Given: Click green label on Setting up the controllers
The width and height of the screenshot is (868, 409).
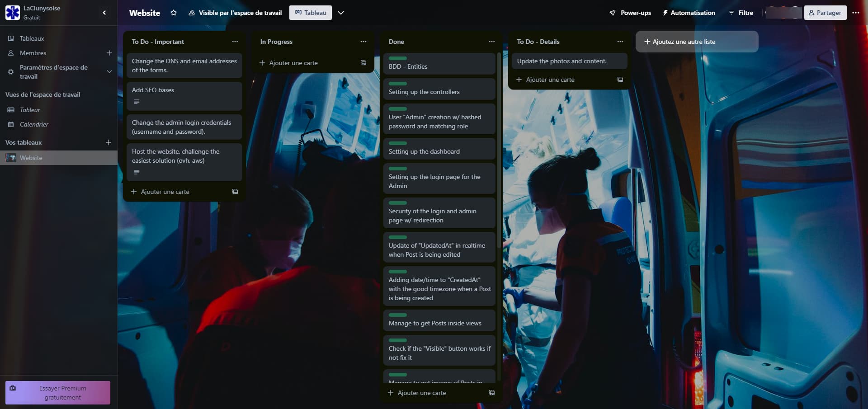Looking at the screenshot, I should pos(398,84).
